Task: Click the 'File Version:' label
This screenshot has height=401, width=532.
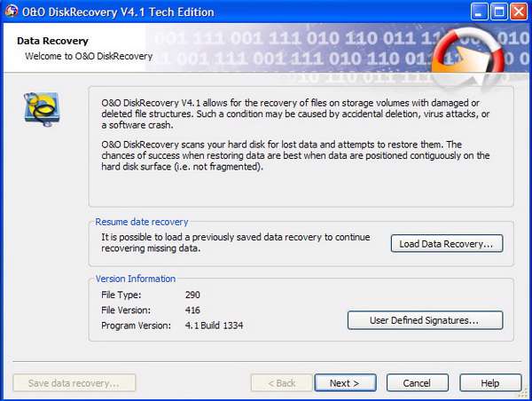Action: point(126,310)
